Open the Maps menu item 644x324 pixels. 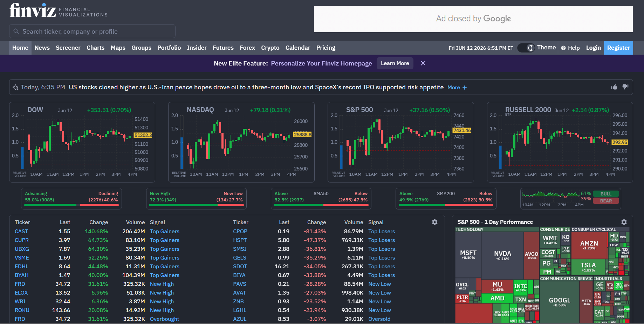118,48
